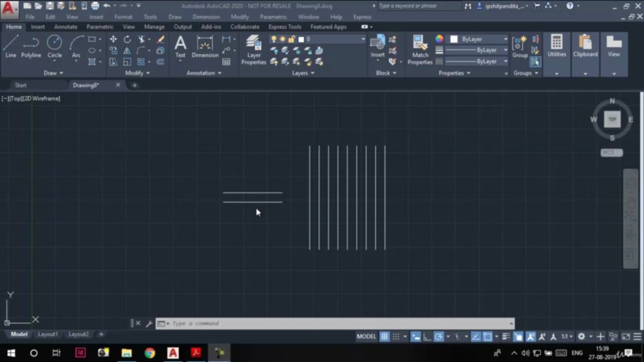This screenshot has width=644, height=362.
Task: Expand the Layers panel
Action: tap(303, 73)
